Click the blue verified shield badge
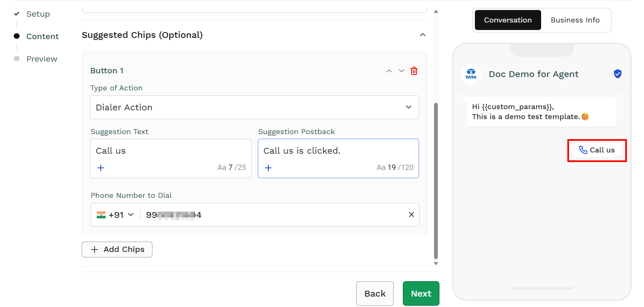Image resolution: width=644 pixels, height=307 pixels. (618, 74)
